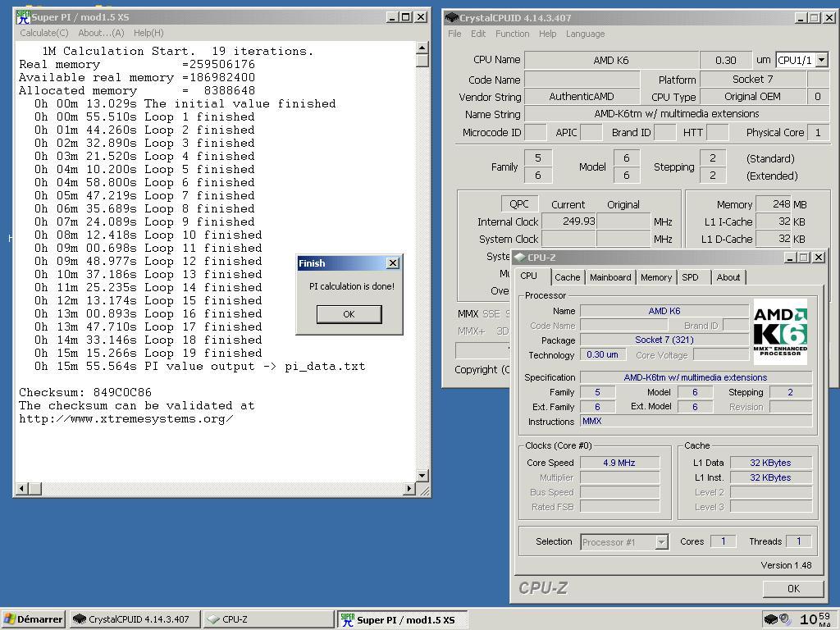840x630 pixels.
Task: Click the Loop 19 finished line
Action: pyautogui.click(x=148, y=353)
